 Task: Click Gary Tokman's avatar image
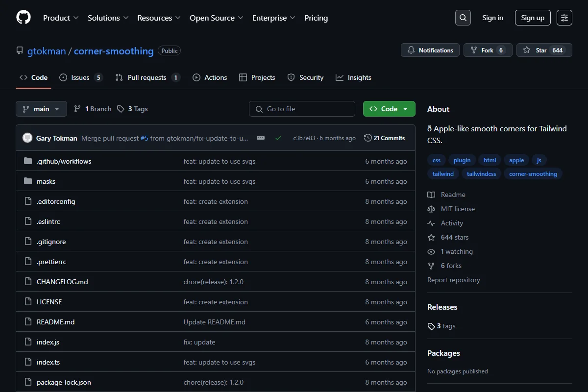[27, 138]
